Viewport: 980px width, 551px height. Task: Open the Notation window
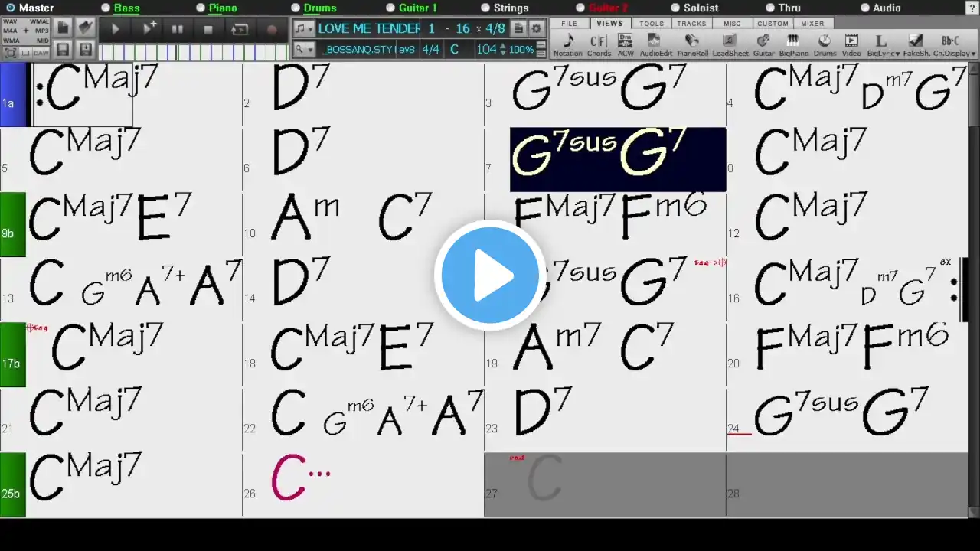tap(568, 45)
